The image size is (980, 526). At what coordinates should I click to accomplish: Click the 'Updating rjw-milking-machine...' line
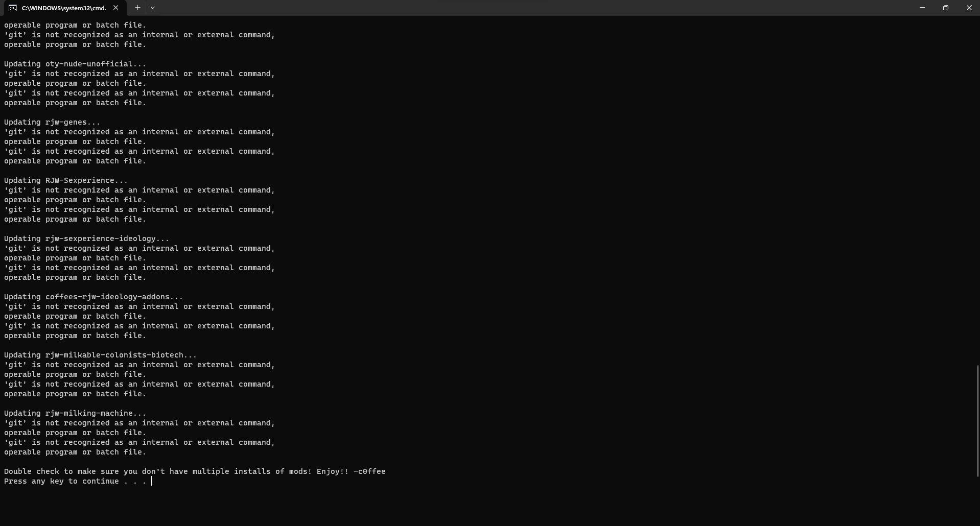(75, 413)
